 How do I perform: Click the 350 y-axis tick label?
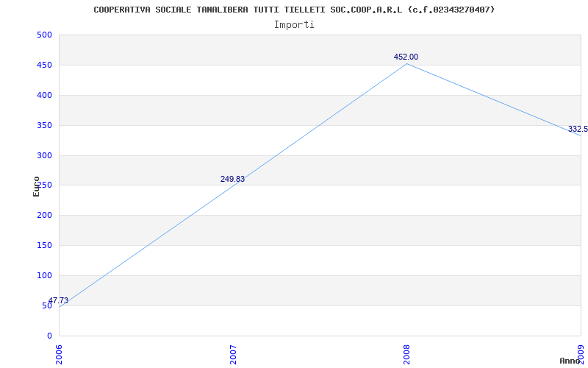pos(44,125)
